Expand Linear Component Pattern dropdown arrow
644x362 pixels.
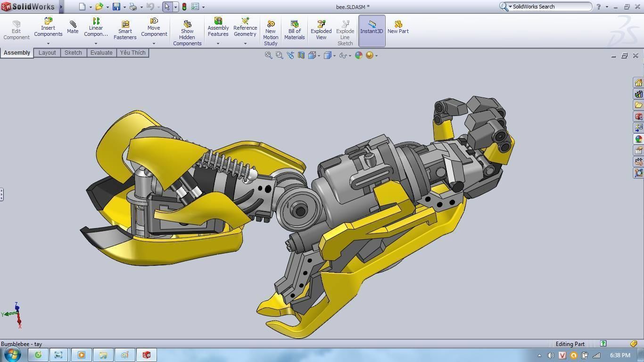96,43
